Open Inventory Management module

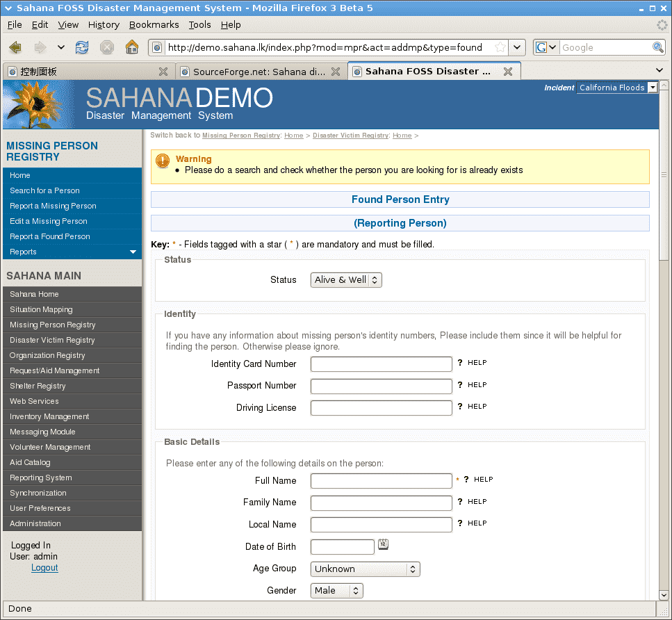[x=72, y=416]
